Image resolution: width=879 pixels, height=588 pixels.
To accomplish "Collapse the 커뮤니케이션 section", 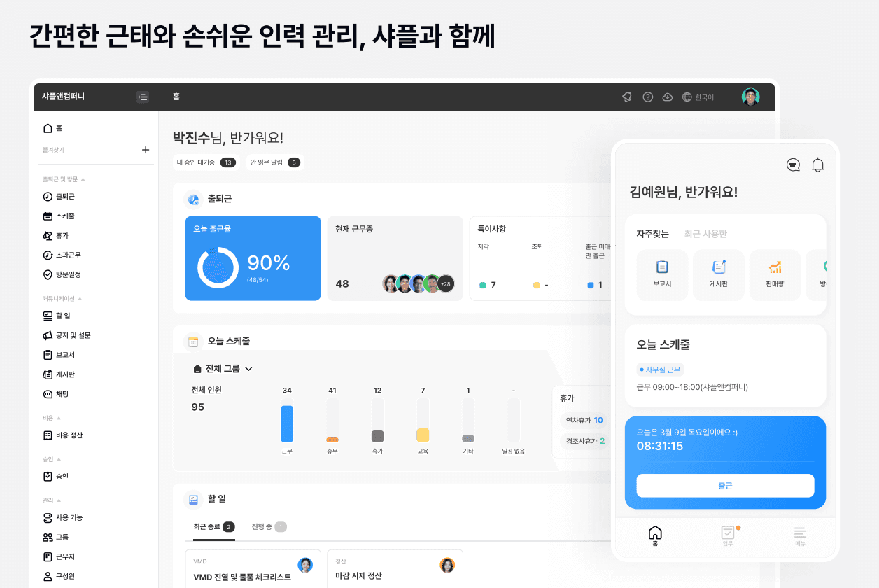I will (x=62, y=298).
